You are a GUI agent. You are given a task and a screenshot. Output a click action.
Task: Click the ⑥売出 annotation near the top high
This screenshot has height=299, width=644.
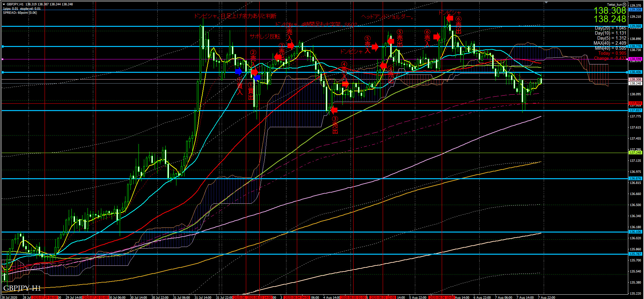point(458,25)
